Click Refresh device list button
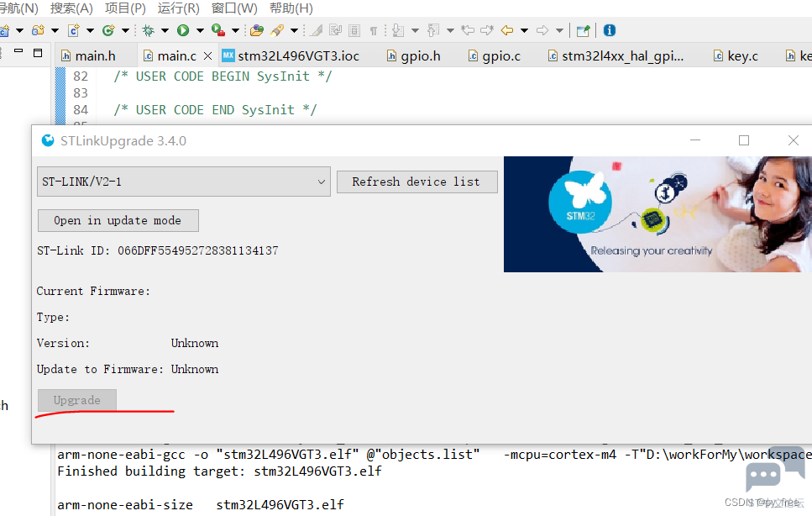The image size is (812, 516). pyautogui.click(x=416, y=182)
